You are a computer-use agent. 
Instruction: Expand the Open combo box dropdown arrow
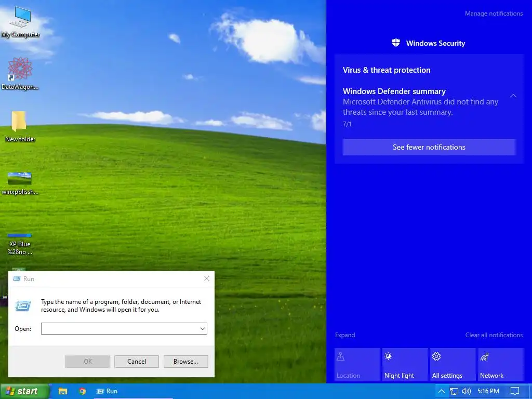pyautogui.click(x=203, y=328)
